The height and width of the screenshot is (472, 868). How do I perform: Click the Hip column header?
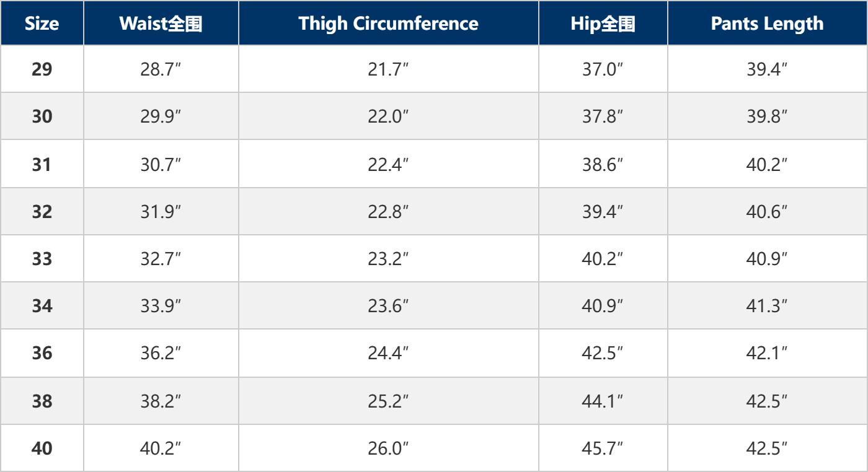point(603,24)
